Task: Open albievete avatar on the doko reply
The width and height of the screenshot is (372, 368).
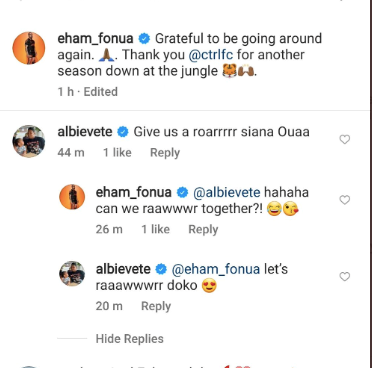Action: (72, 273)
